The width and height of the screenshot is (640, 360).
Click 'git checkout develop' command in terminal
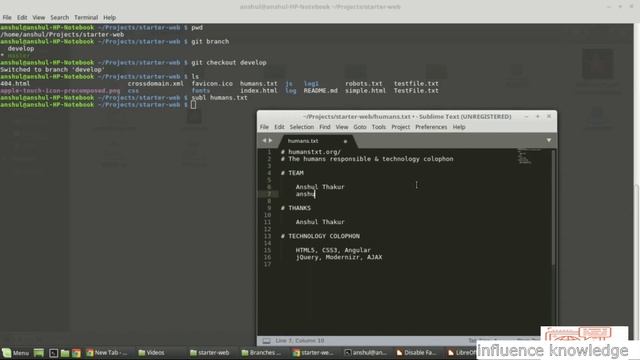(x=229, y=62)
